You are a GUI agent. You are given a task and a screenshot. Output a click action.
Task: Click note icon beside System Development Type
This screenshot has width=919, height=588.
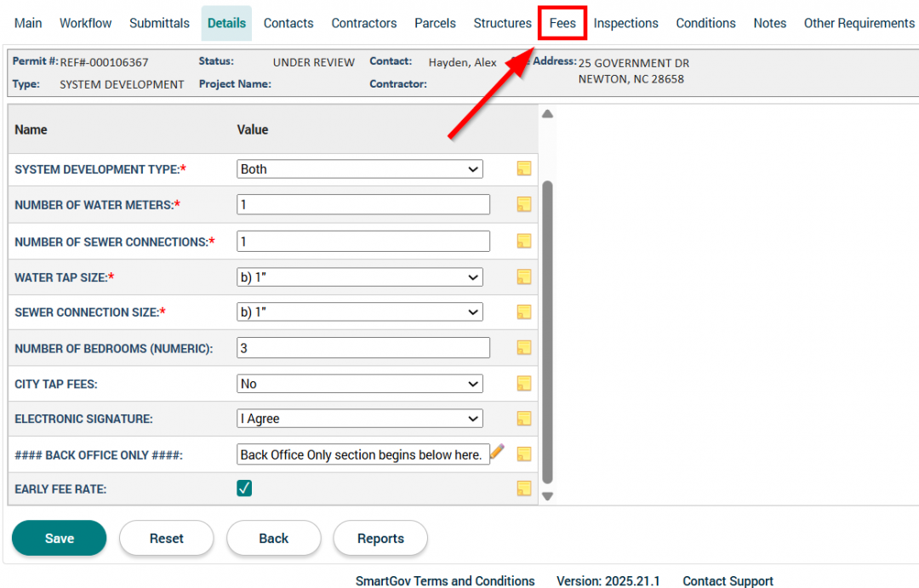tap(524, 168)
